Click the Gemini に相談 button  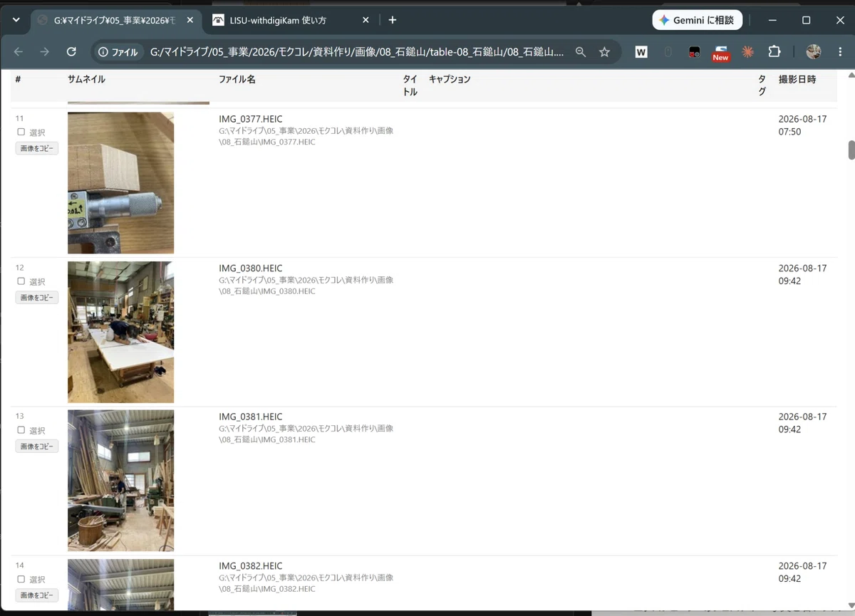coord(697,20)
